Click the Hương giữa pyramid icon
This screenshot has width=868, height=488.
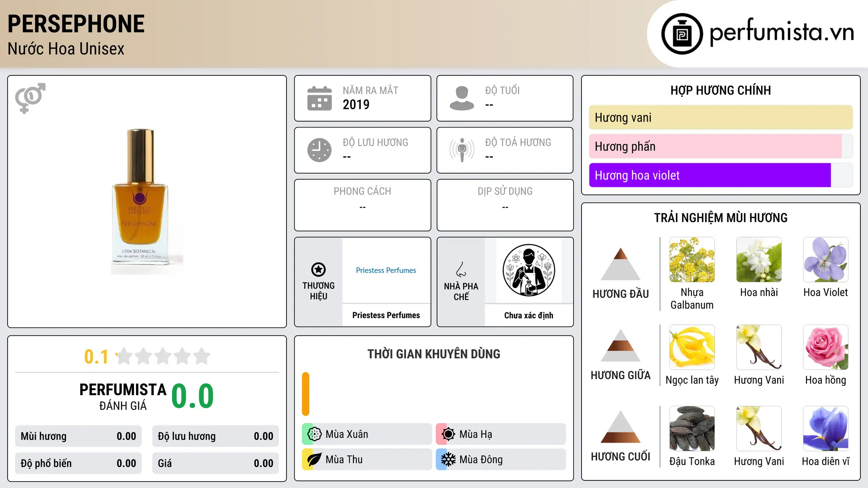[x=620, y=345]
